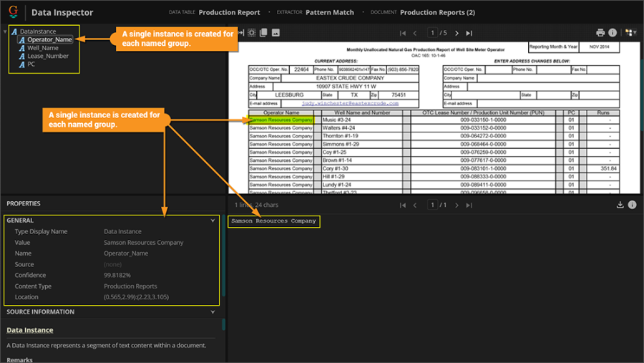Click the image view icon in viewer toolbar
The image size is (644, 363).
click(275, 33)
